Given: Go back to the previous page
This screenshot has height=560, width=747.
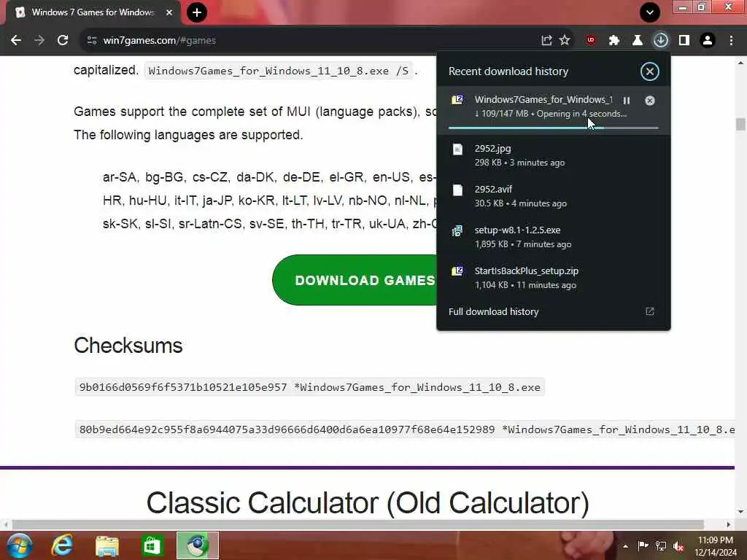Looking at the screenshot, I should 16,41.
